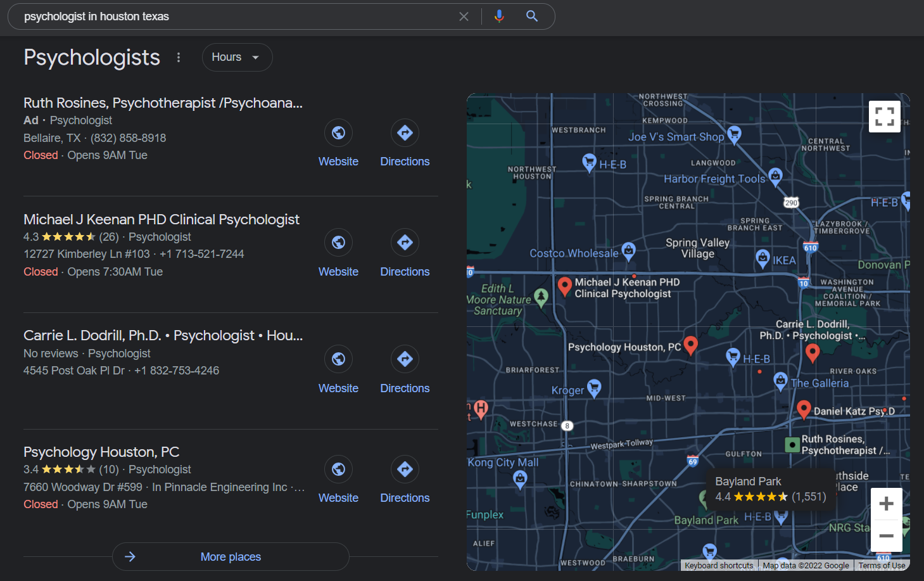
Task: Select Michael J Keenan red map pin
Action: [x=565, y=287]
